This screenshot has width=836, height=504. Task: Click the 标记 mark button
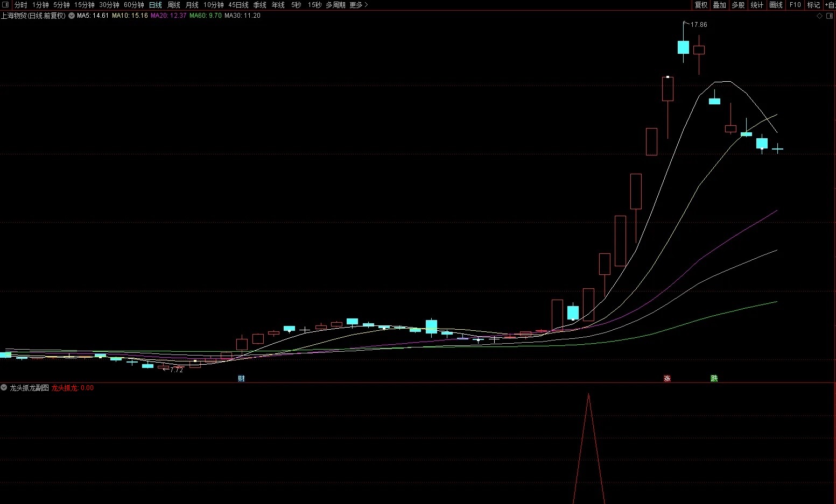tap(813, 5)
